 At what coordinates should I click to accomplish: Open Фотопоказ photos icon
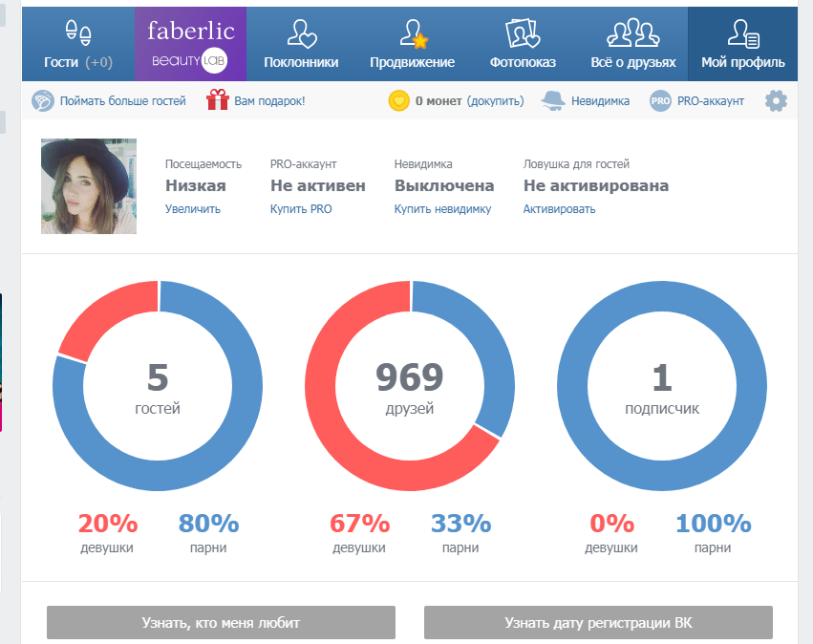[523, 33]
